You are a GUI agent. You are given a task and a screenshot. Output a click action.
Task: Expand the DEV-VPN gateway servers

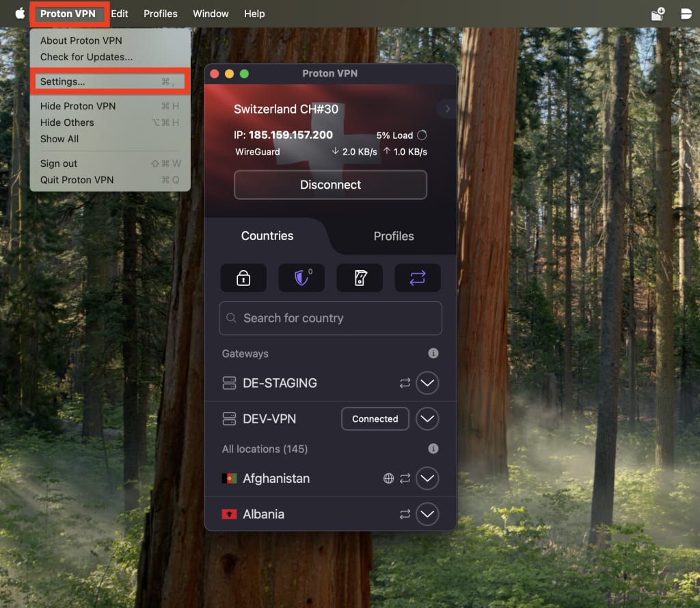click(x=427, y=419)
